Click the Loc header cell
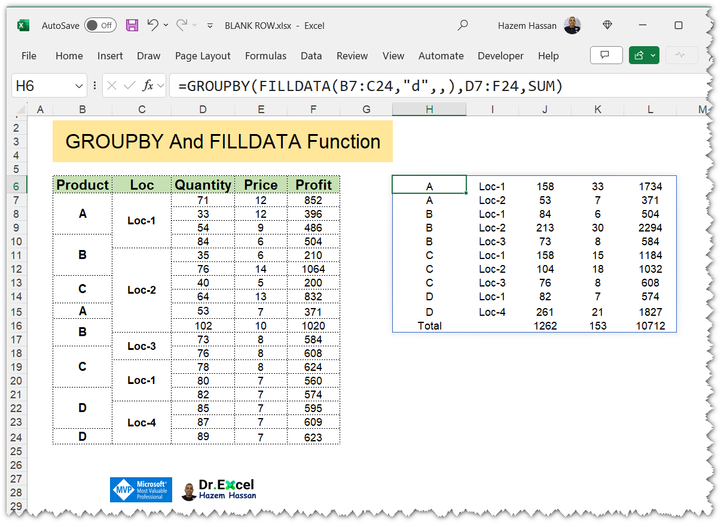This screenshot has width=724, height=527. click(142, 185)
